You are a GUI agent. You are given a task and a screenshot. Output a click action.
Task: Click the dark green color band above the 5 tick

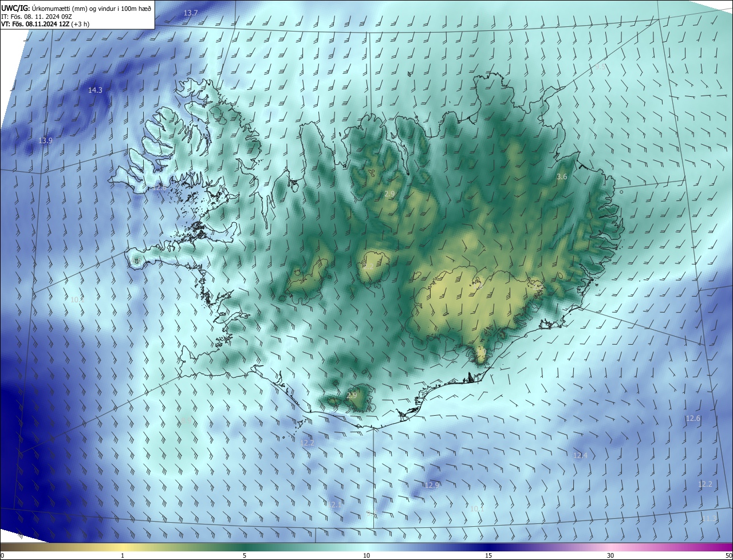(x=245, y=547)
